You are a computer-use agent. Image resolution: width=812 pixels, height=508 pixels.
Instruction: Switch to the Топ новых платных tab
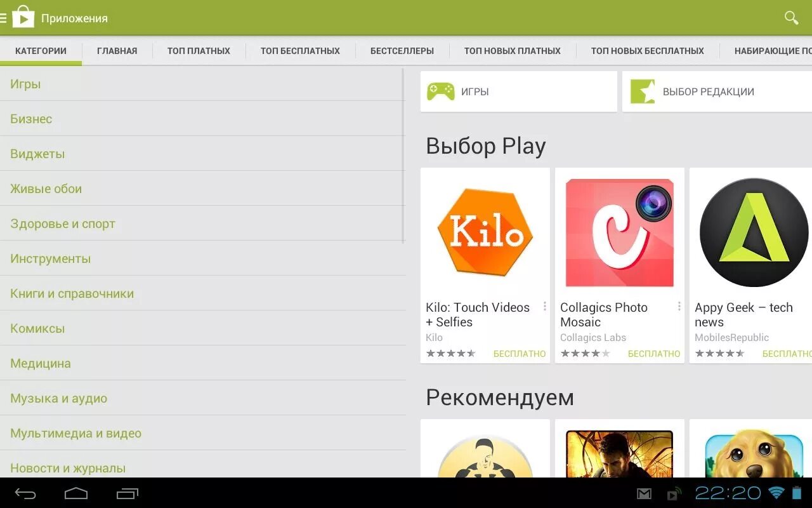coord(513,51)
